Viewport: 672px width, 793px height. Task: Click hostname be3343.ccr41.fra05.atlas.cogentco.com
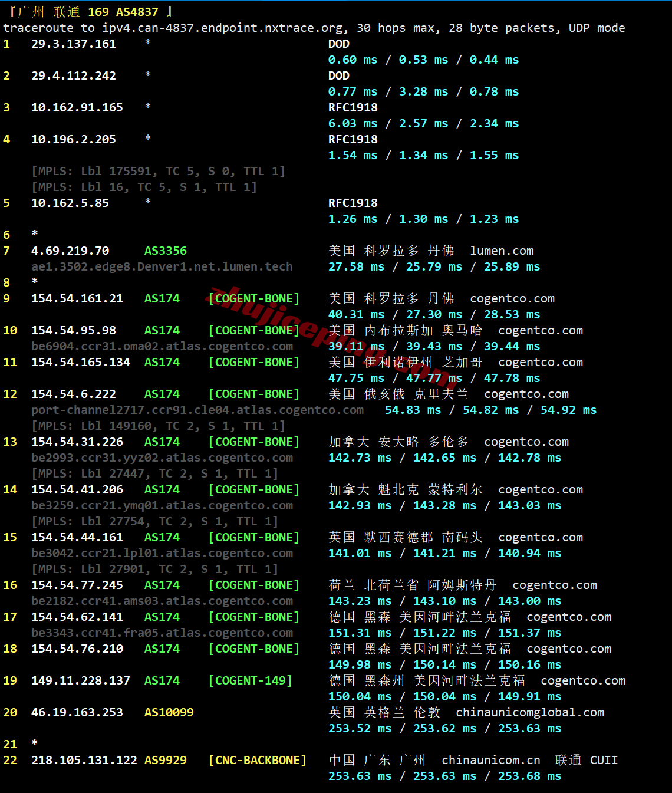[x=162, y=633]
